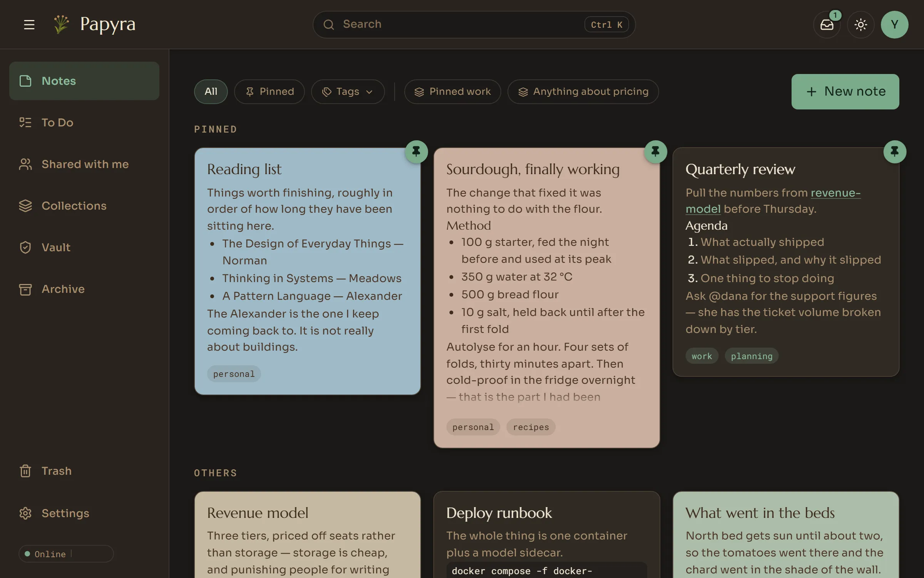Open the Pinned work collection filter

[452, 92]
